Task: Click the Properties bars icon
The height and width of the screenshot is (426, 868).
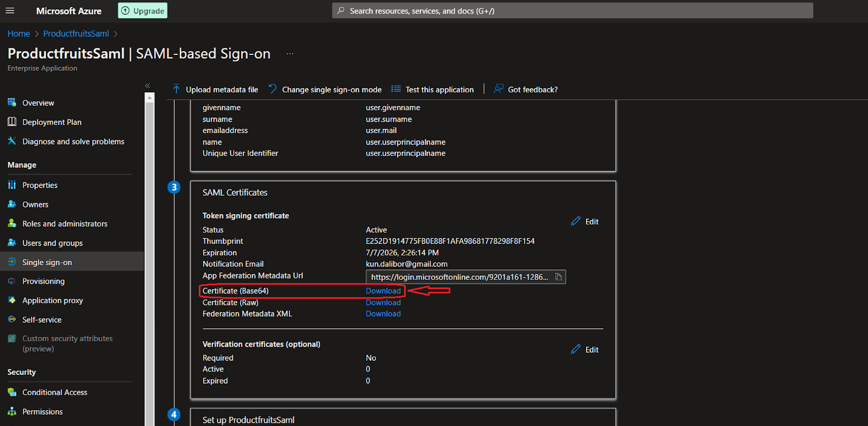Action: click(x=12, y=185)
